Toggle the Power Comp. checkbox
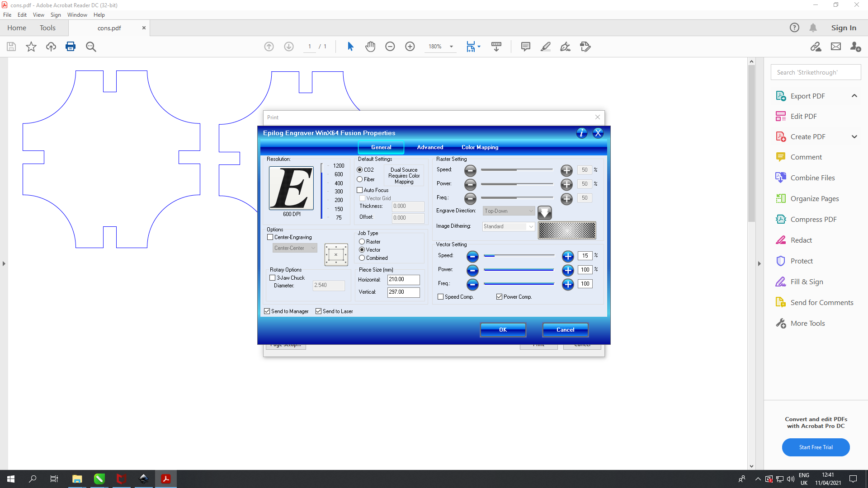The image size is (868, 488). click(500, 297)
